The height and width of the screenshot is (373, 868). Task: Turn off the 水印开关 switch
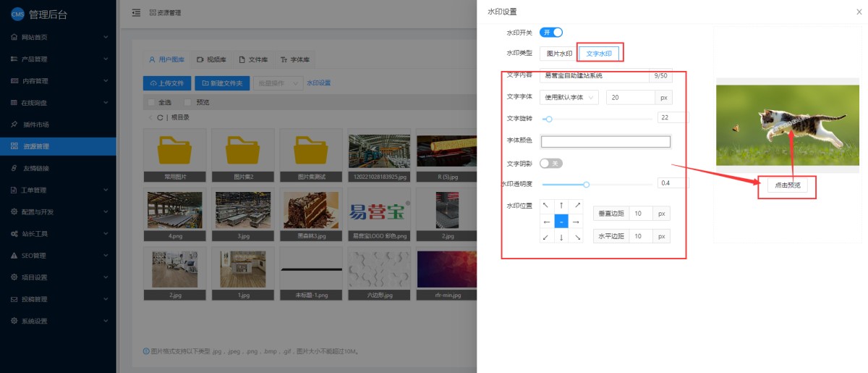point(551,33)
